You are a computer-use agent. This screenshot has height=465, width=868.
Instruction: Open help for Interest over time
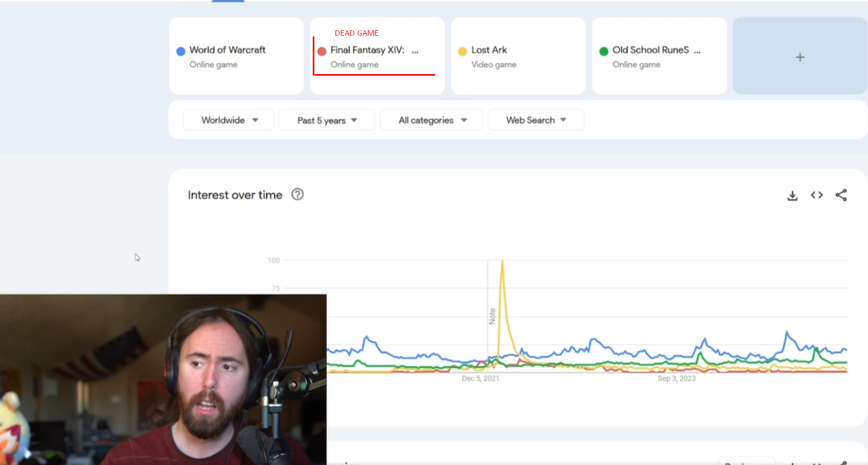tap(298, 194)
